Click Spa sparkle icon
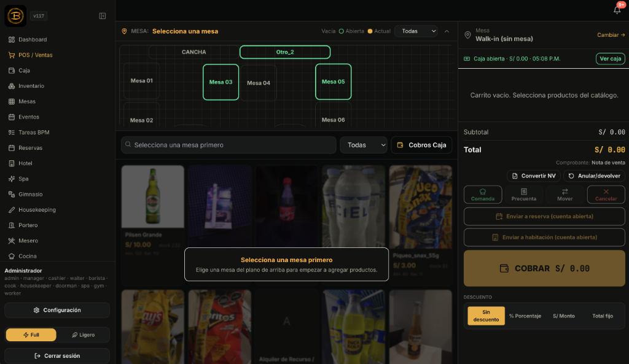 pos(12,179)
